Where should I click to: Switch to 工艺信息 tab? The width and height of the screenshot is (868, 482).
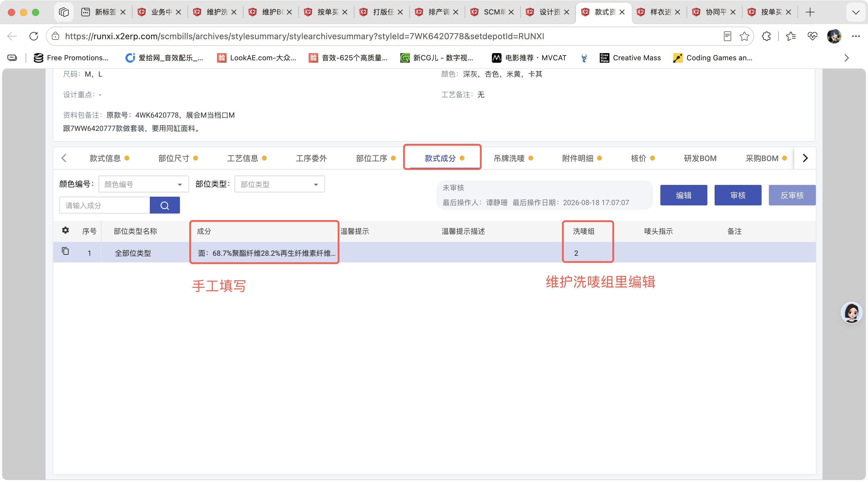(x=247, y=158)
